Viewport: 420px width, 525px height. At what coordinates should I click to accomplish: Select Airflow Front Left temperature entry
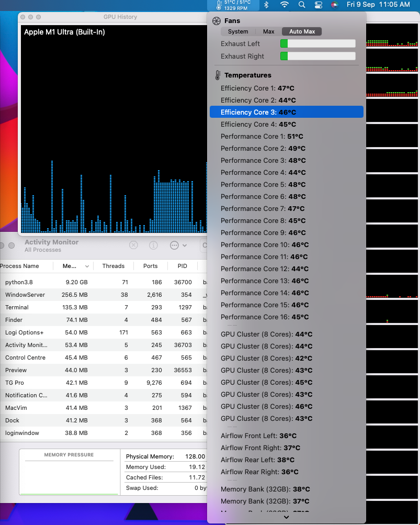(x=287, y=435)
